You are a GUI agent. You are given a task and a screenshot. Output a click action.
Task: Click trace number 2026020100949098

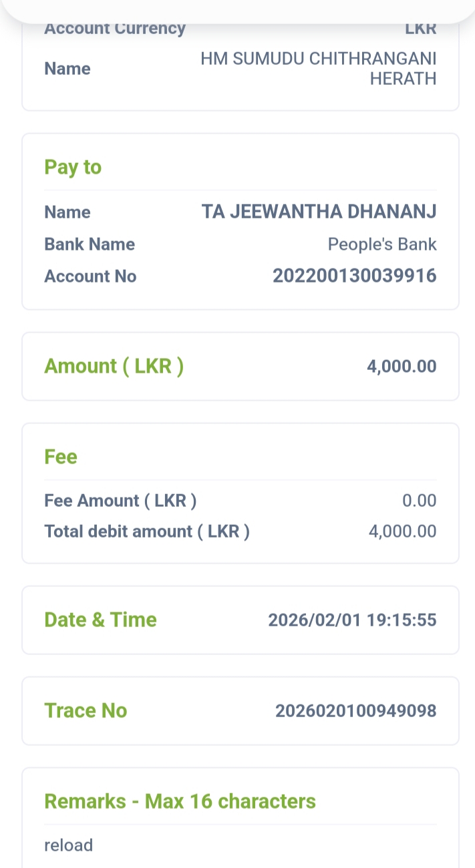(355, 710)
